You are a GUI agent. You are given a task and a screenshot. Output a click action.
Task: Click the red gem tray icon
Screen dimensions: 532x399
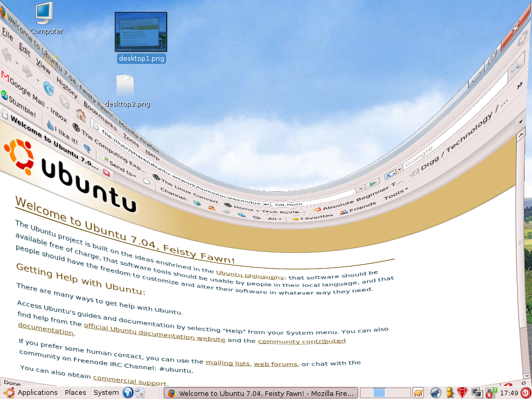(x=462, y=393)
